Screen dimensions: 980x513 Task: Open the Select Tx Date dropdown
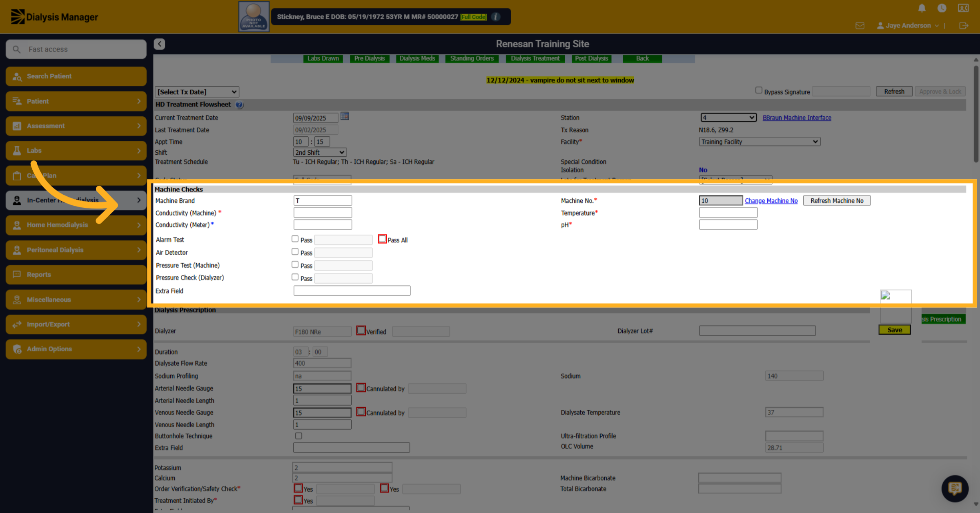[x=197, y=92]
